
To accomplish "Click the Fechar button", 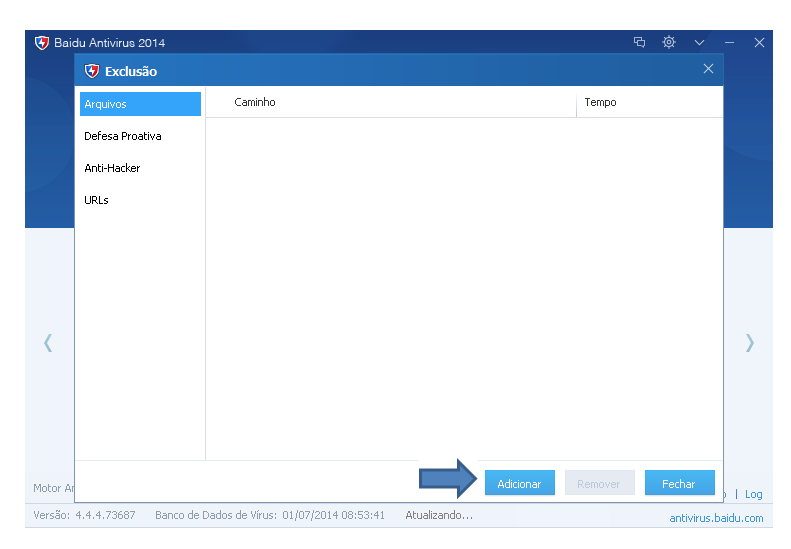I will click(x=680, y=483).
